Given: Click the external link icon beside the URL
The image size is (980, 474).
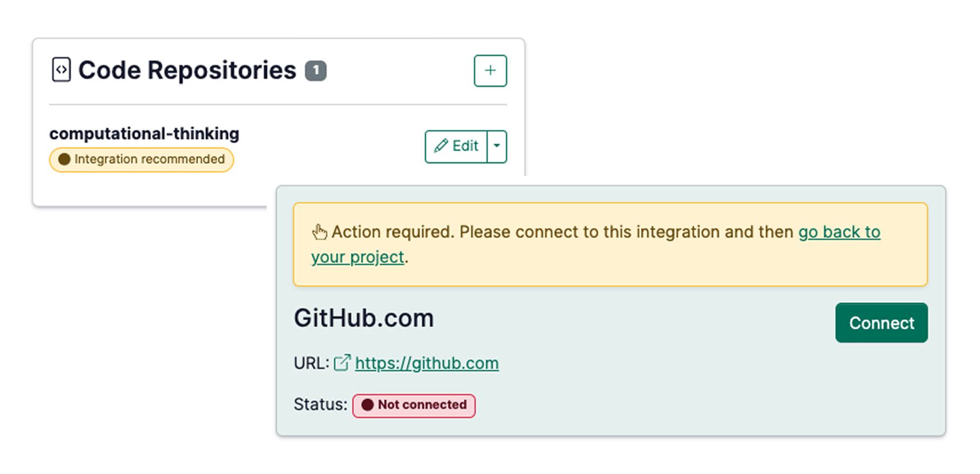Looking at the screenshot, I should (x=342, y=362).
